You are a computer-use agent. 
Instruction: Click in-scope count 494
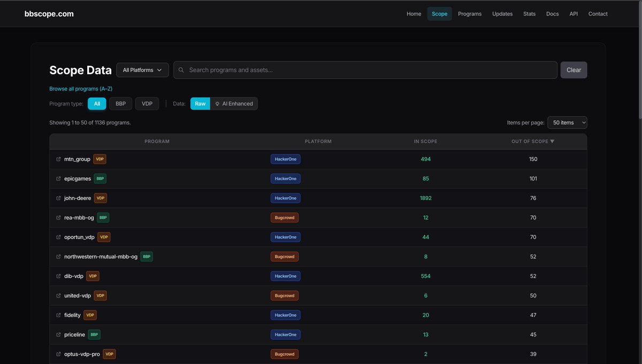[426, 159]
